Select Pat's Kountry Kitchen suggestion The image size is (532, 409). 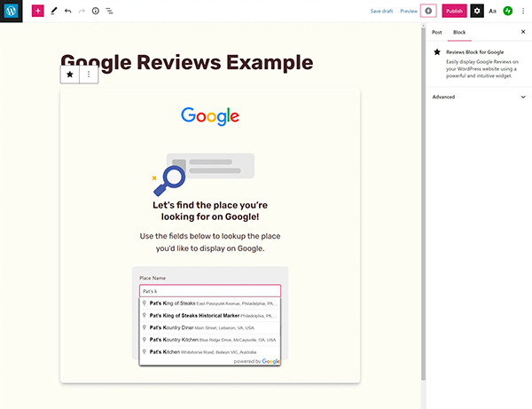[x=210, y=340]
